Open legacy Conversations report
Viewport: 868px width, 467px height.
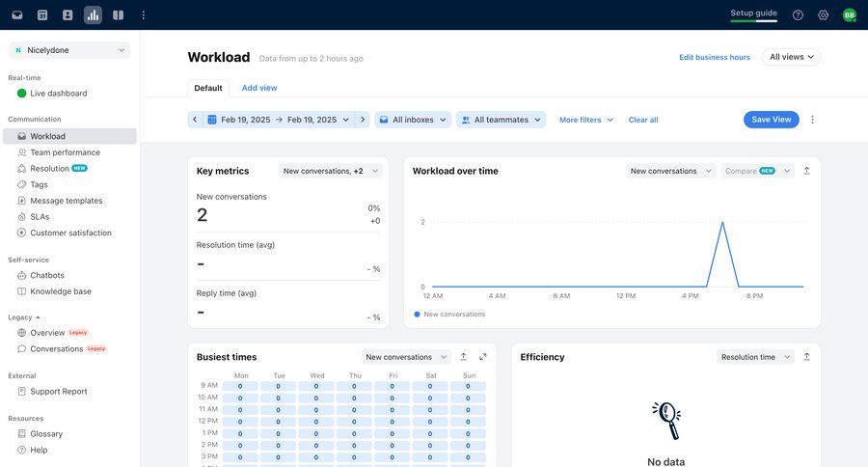(x=57, y=349)
